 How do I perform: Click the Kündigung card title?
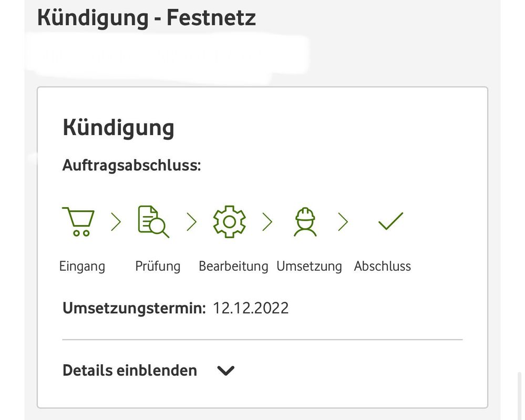point(118,128)
